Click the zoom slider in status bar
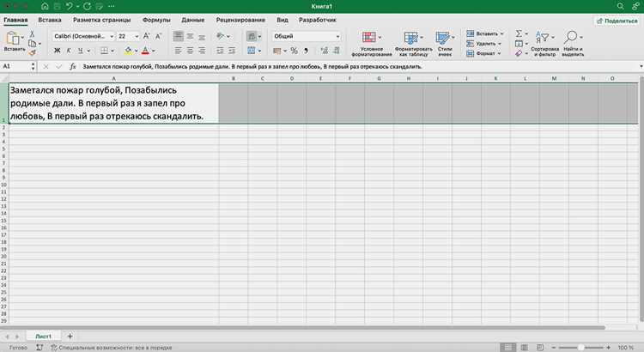Viewport: 644px width, 352px height. [x=580, y=348]
